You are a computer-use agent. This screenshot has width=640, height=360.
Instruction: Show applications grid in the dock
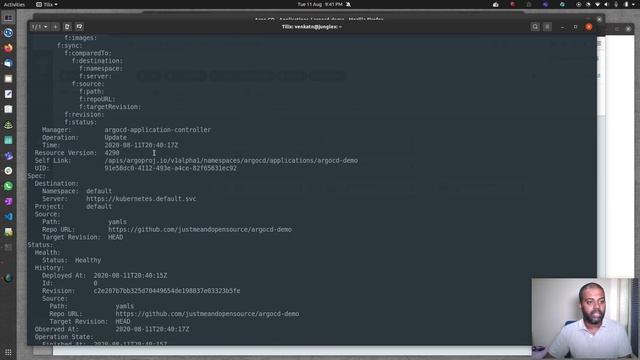(8, 352)
